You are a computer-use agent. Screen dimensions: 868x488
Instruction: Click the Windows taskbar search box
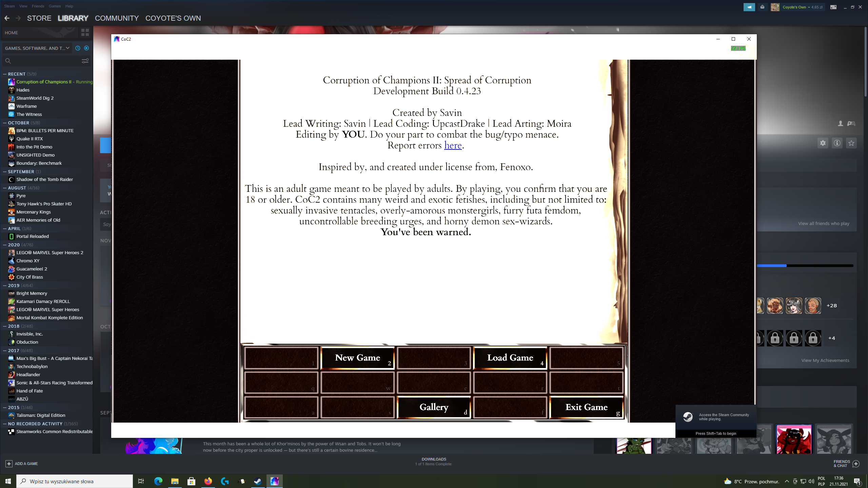[x=75, y=481]
